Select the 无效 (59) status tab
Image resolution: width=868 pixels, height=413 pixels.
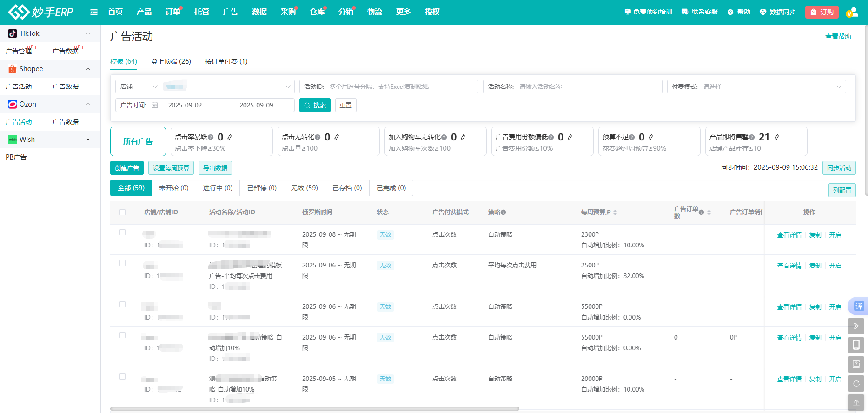[x=304, y=188]
